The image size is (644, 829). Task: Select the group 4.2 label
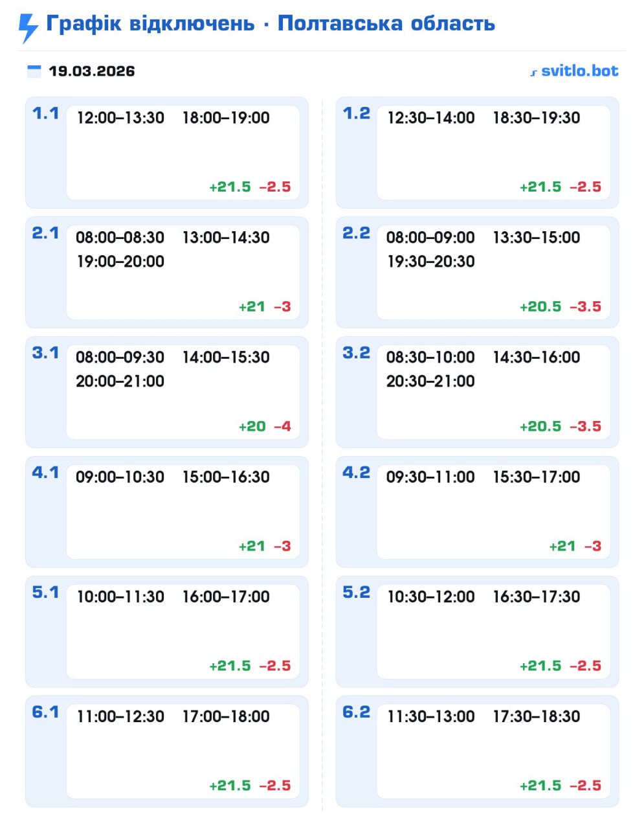[356, 473]
